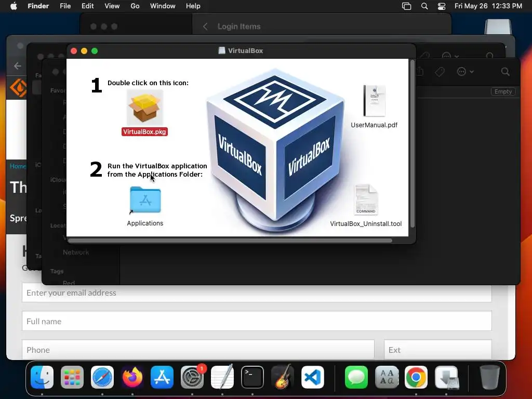
Task: Select the VirtualBox.pkg installer icon
Action: pyautogui.click(x=145, y=108)
